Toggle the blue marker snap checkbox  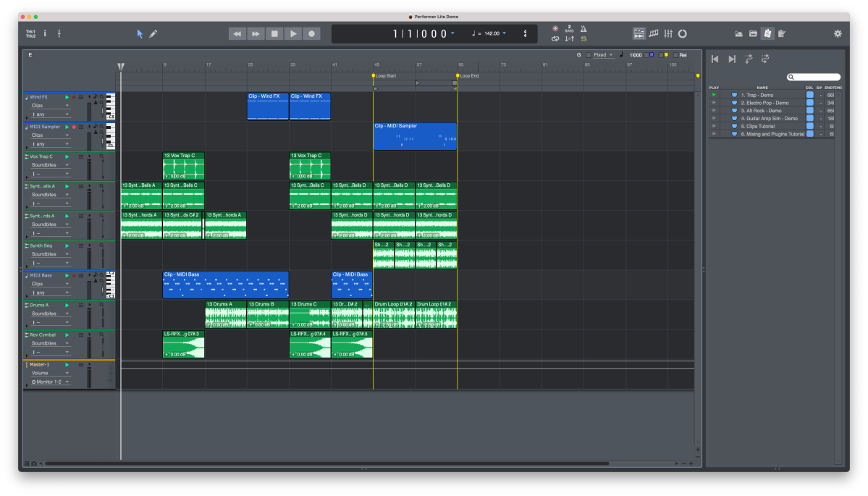[x=646, y=55]
